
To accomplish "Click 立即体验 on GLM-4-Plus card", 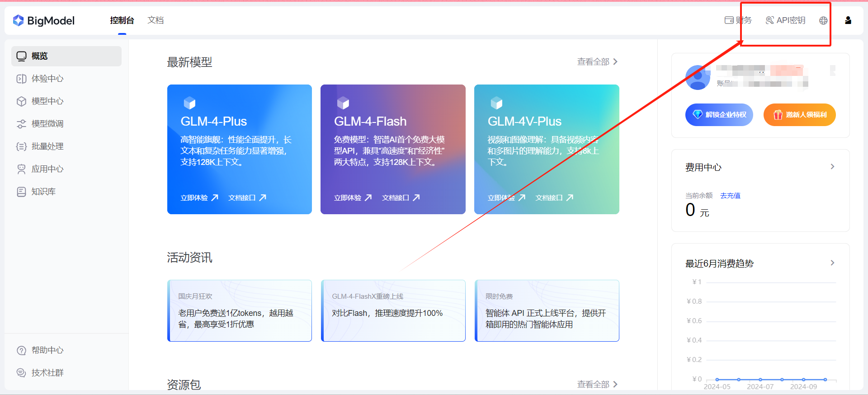I will point(199,197).
